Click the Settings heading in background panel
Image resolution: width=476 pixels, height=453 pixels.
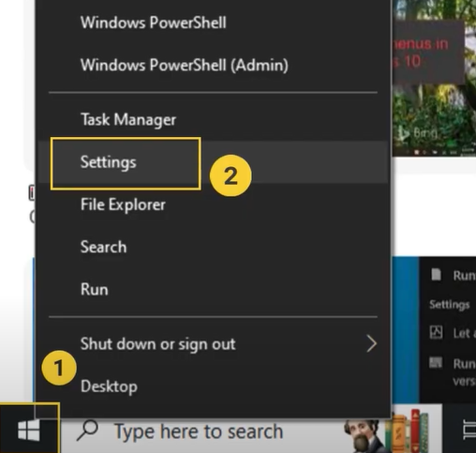[450, 305]
